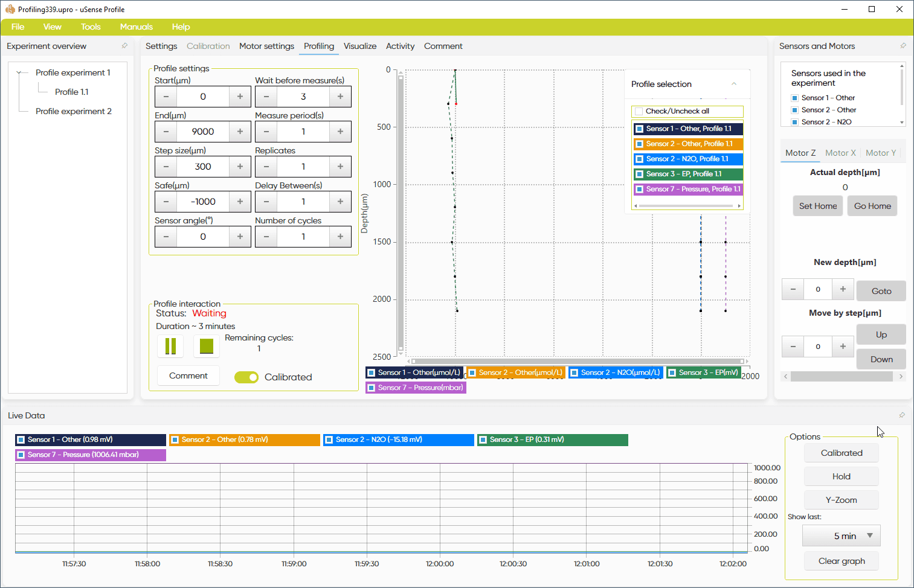Increase Replicates count with plus

point(340,167)
